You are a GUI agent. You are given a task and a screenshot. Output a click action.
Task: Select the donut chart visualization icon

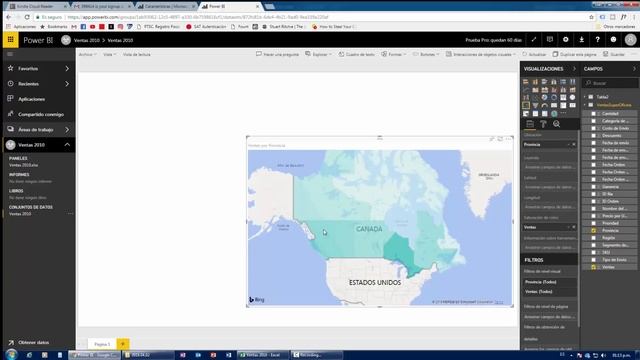(x=554, y=98)
